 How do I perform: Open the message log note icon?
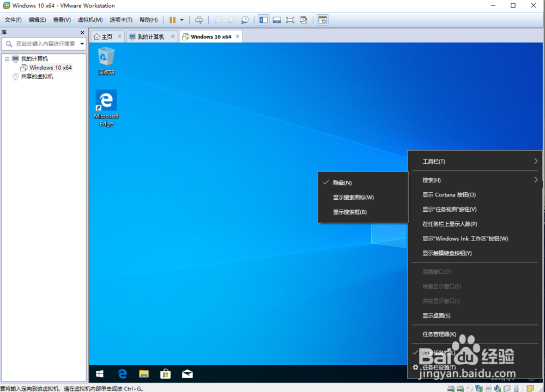[x=530, y=388]
